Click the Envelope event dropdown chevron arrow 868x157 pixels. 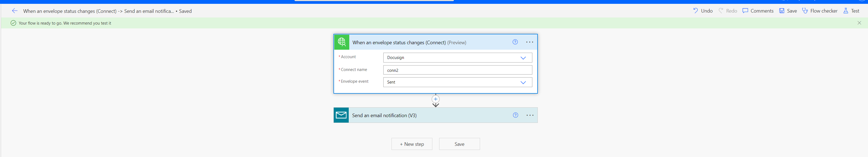523,83
